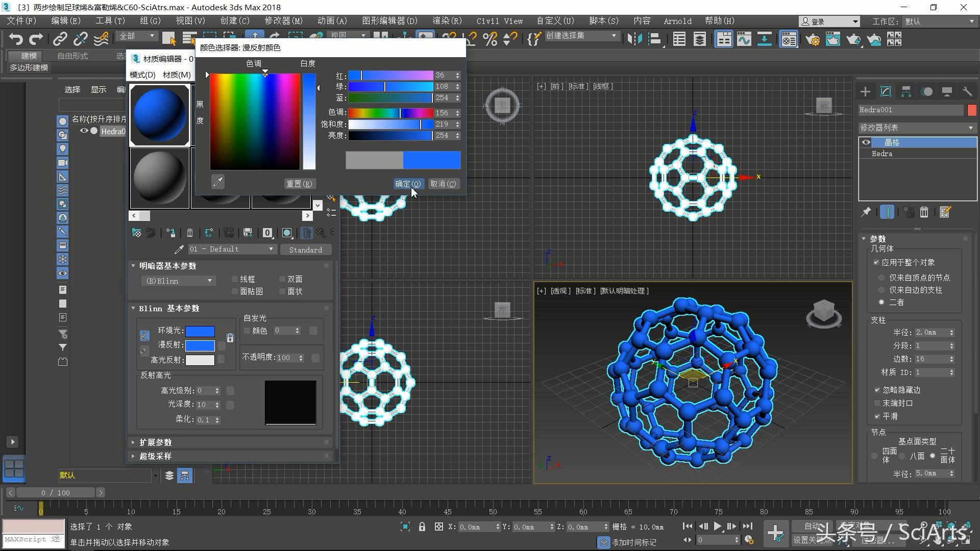Reset the material with the trash icon
This screenshot has height=551, width=980.
190,233
